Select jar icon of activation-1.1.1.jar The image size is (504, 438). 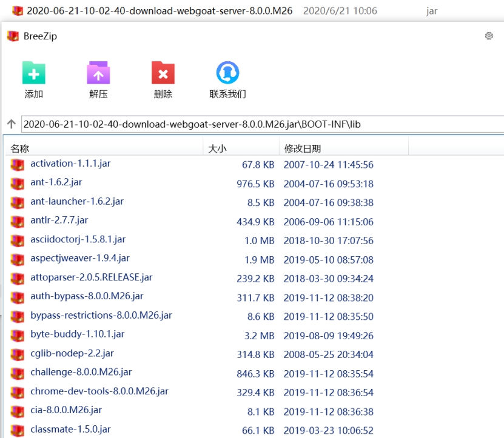click(x=18, y=164)
